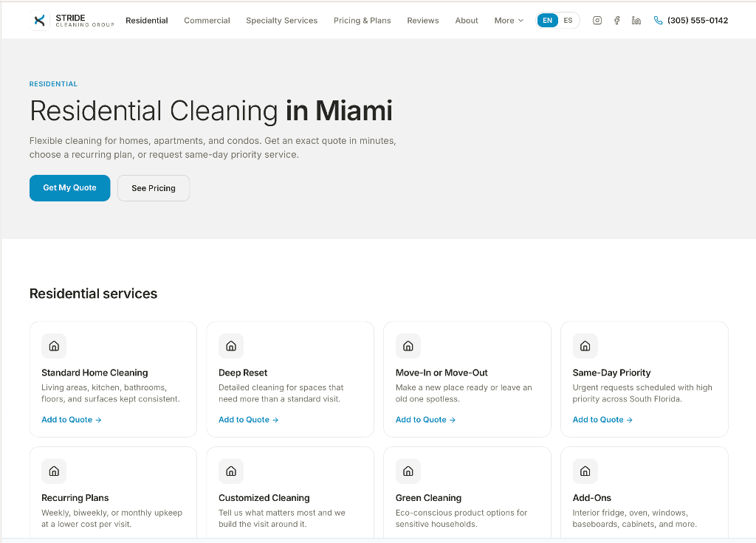Switch language to ES

pos(568,20)
